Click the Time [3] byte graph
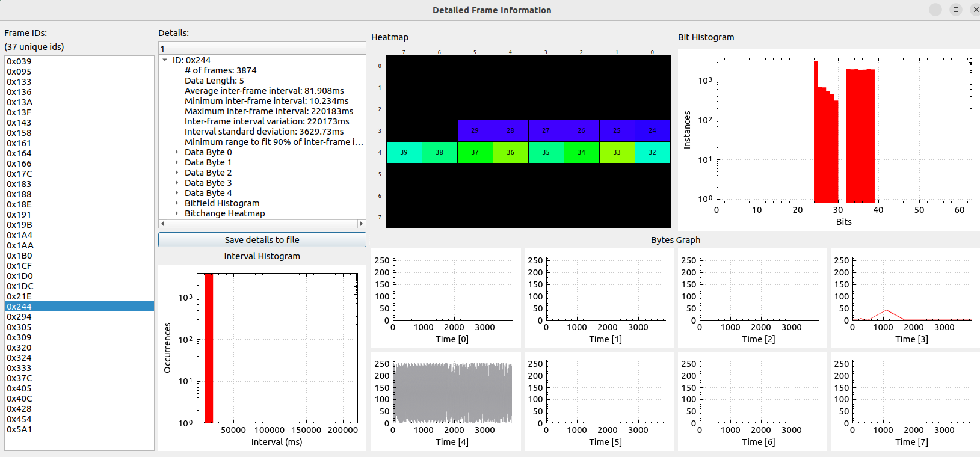The width and height of the screenshot is (980, 457). click(x=905, y=298)
